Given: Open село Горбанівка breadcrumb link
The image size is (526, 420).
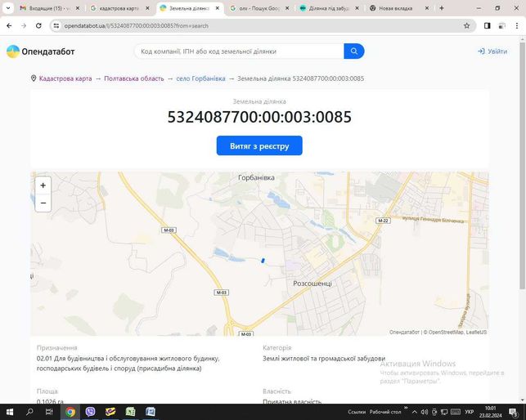Looking at the screenshot, I should pos(200,78).
